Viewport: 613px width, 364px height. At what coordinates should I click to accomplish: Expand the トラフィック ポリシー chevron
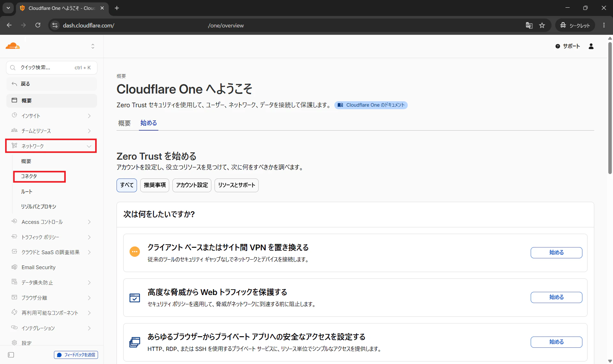(89, 237)
